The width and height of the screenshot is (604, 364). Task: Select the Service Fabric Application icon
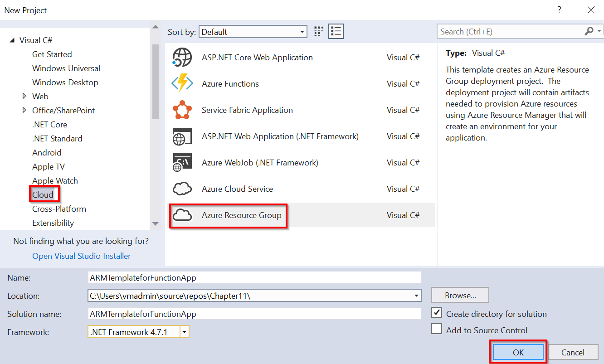182,110
